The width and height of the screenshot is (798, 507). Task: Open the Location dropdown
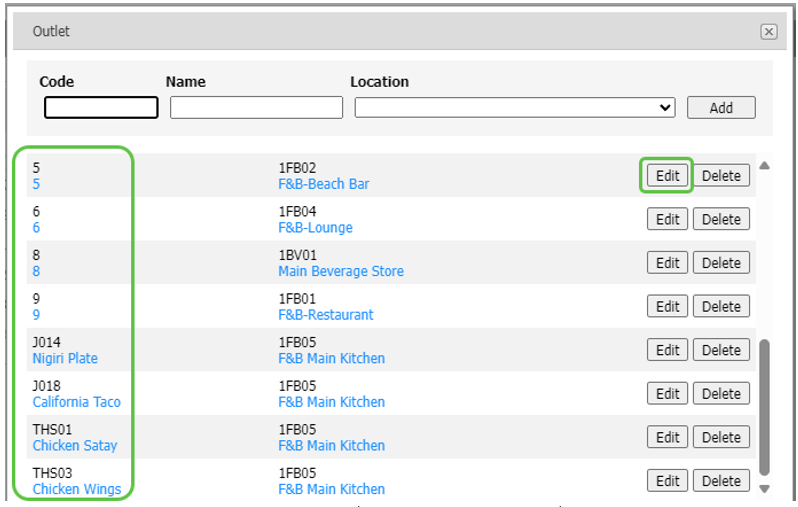(515, 108)
